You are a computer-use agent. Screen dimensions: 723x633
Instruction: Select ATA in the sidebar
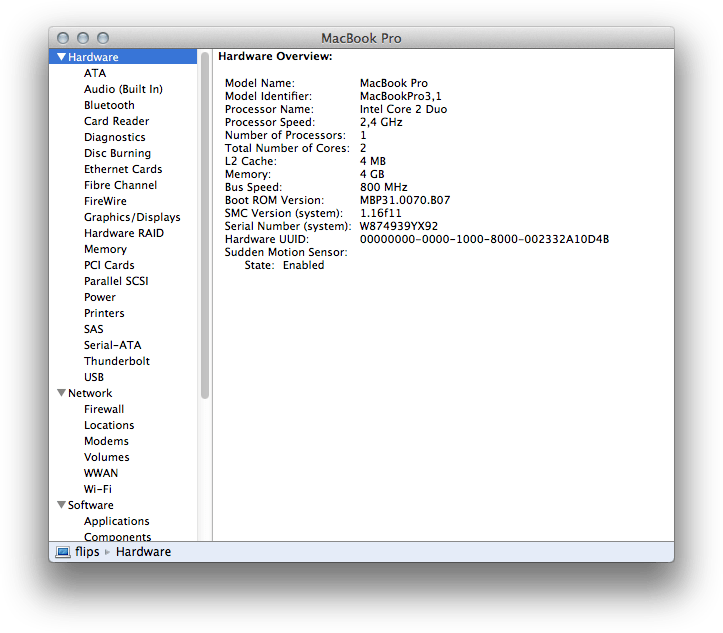coord(95,73)
